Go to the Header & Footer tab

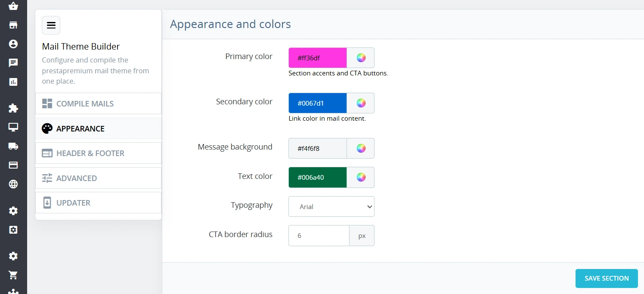pos(98,153)
